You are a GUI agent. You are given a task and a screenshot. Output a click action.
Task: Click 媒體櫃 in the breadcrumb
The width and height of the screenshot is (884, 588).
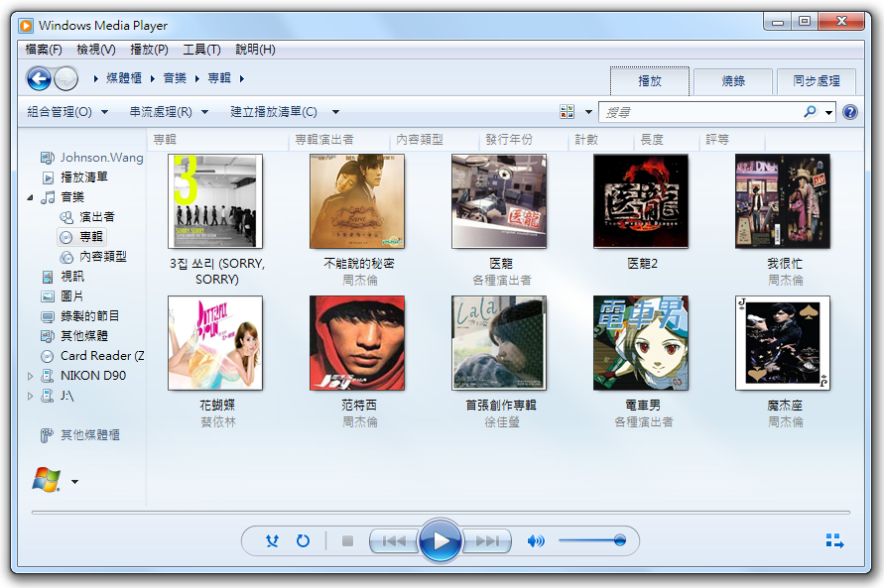pos(124,78)
